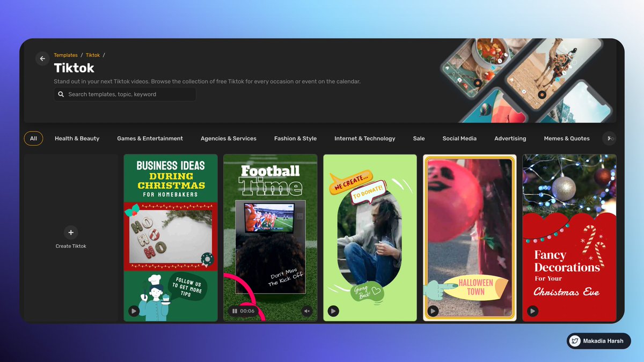Select the Health & Beauty category
Viewport: 644px width, 362px height.
pos(77,138)
